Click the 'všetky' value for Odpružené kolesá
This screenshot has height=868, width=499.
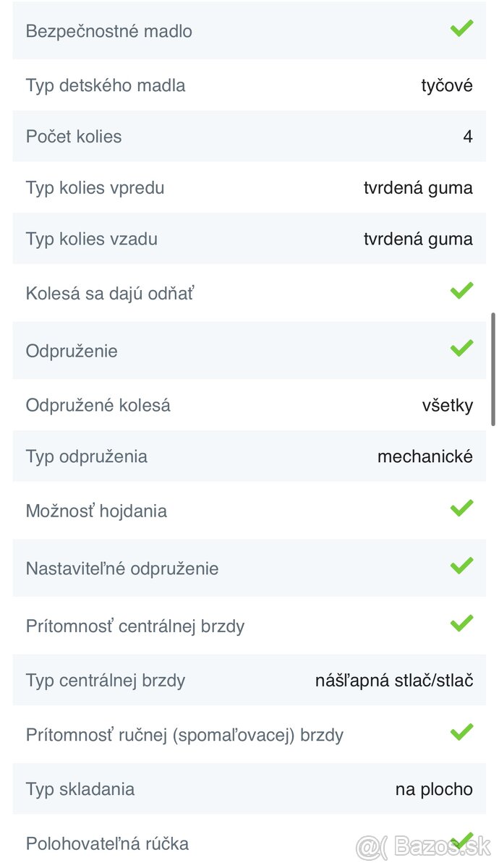click(448, 405)
